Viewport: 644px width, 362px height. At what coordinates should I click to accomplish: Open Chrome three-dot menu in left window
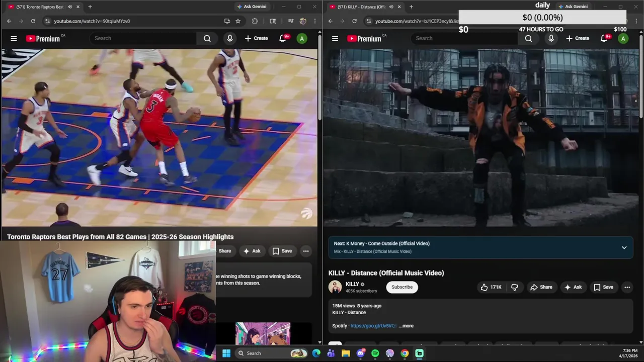click(315, 21)
